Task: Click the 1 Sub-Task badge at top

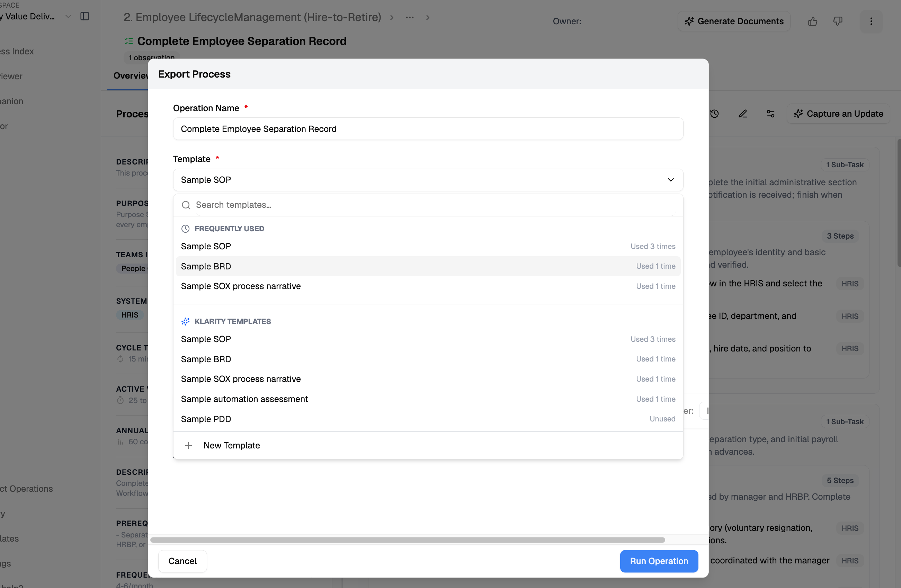Action: coord(845,165)
